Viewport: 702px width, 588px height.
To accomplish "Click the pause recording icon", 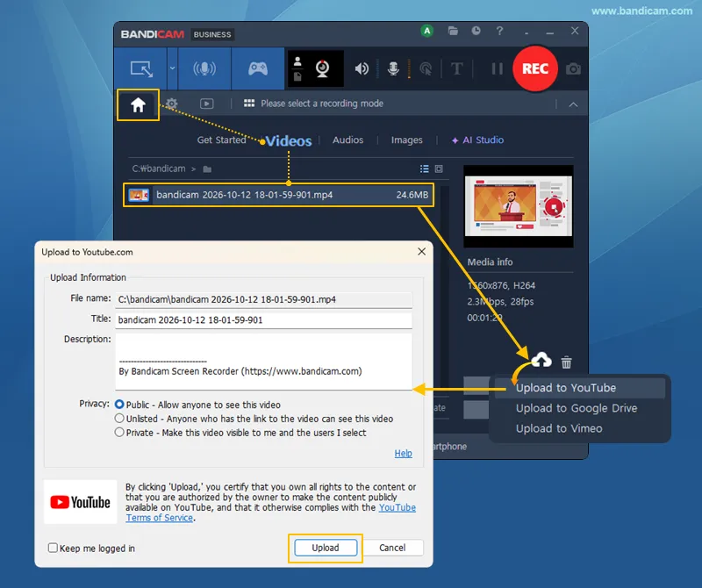I will click(497, 68).
